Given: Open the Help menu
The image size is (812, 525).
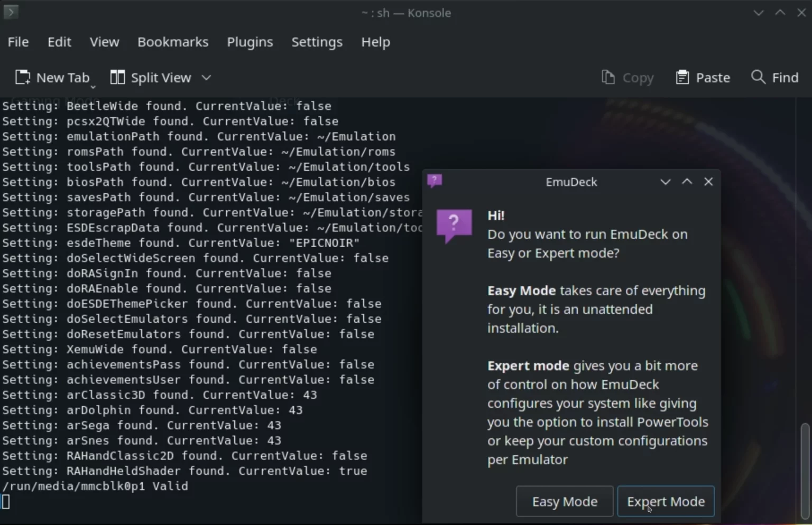Looking at the screenshot, I should click(x=375, y=42).
